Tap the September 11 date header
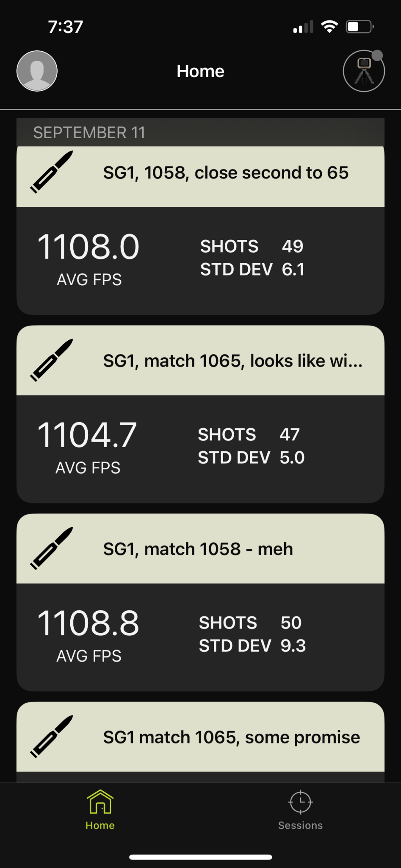 89,133
